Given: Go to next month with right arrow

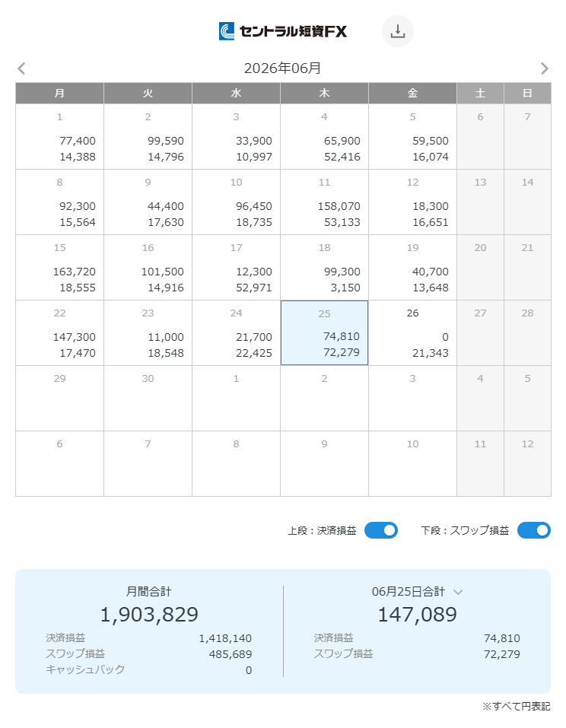Looking at the screenshot, I should pyautogui.click(x=544, y=68).
